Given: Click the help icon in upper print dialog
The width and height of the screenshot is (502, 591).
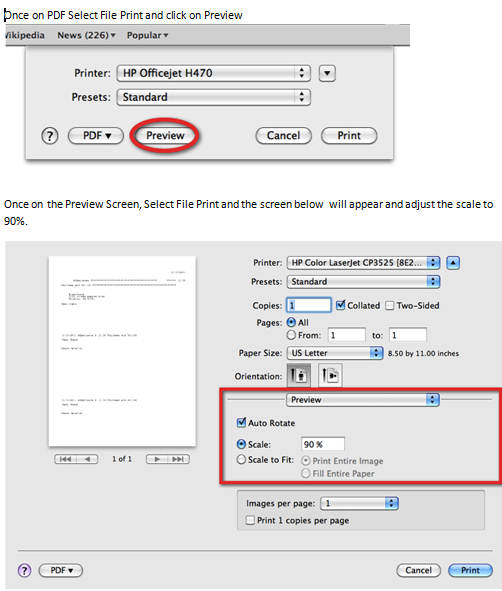Looking at the screenshot, I should pos(50,136).
